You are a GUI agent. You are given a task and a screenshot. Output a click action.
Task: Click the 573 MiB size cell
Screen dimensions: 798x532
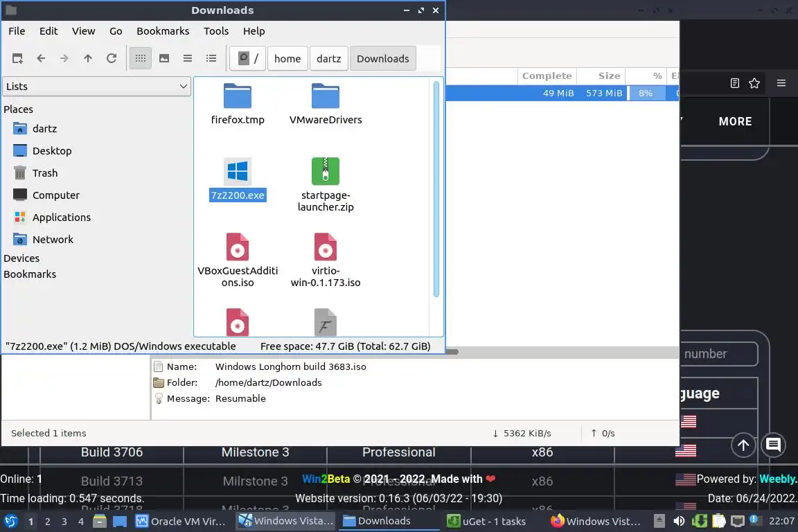pyautogui.click(x=603, y=93)
